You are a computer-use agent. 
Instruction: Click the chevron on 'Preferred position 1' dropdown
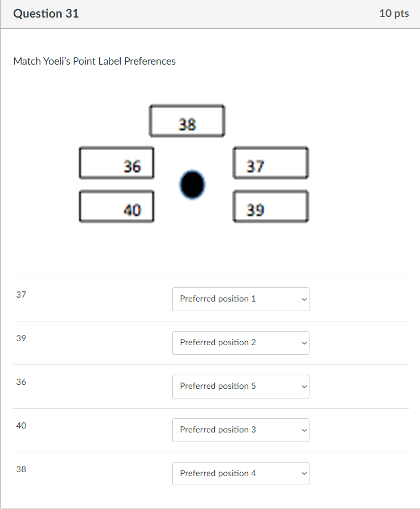pos(304,299)
